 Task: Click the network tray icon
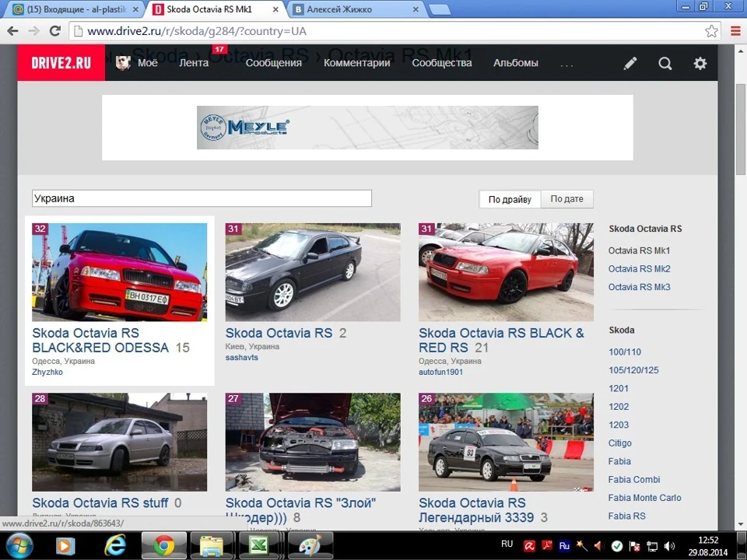click(652, 546)
